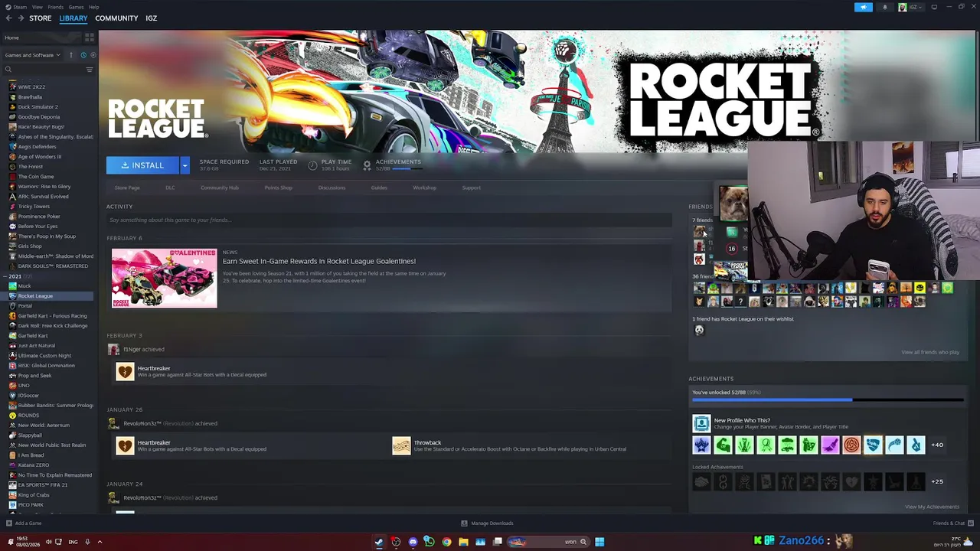Switch to the STORE tab

click(x=40, y=18)
